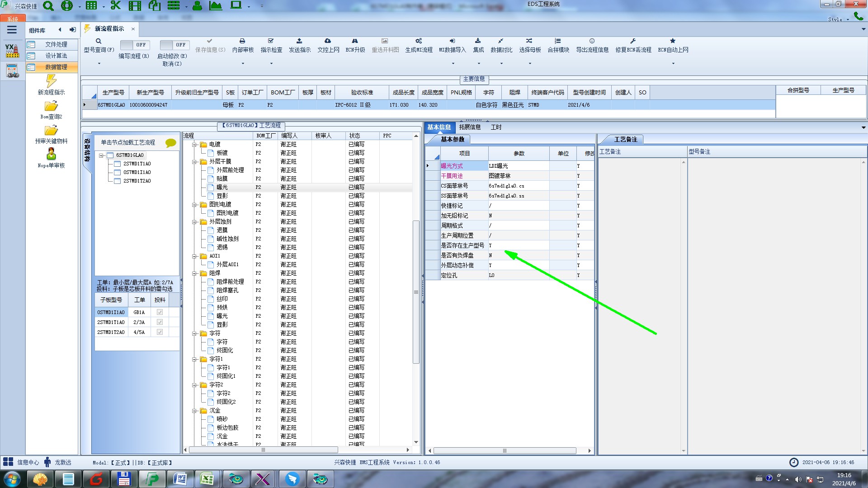The width and height of the screenshot is (868, 488).
Task: Click 文控上网 cloud toolbar button
Action: point(328,46)
